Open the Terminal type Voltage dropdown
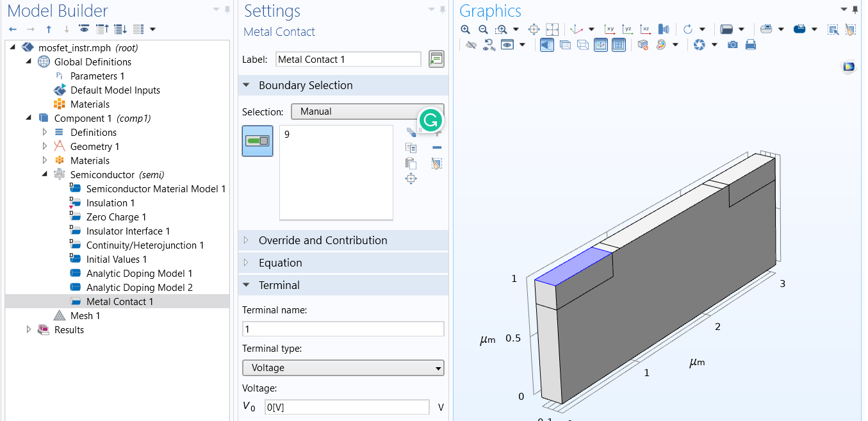 pos(343,368)
